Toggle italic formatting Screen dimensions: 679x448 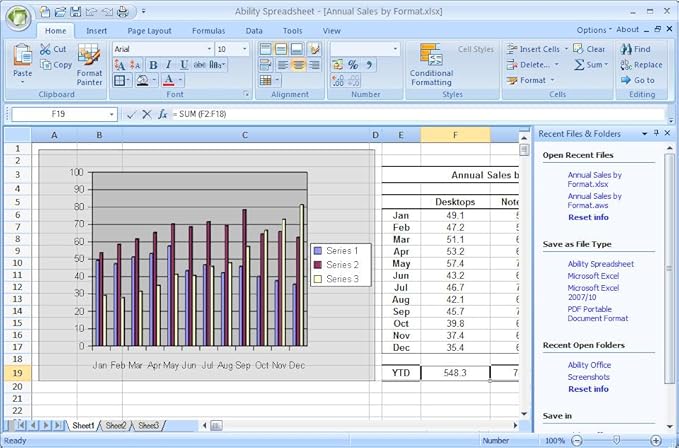pyautogui.click(x=168, y=65)
